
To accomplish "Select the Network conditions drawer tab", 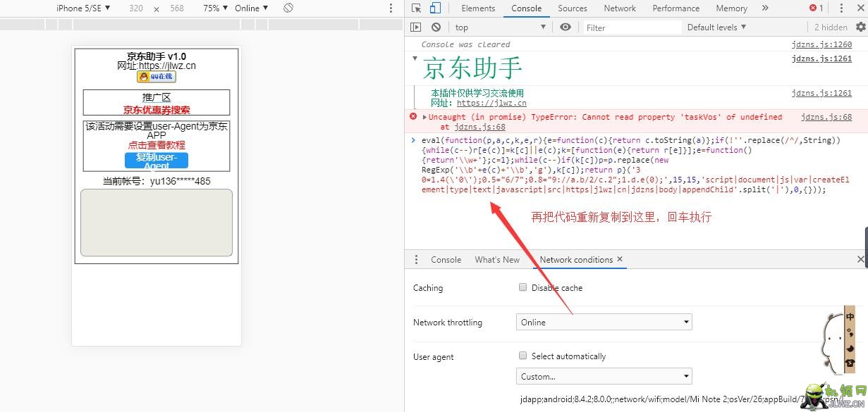I will tap(576, 260).
